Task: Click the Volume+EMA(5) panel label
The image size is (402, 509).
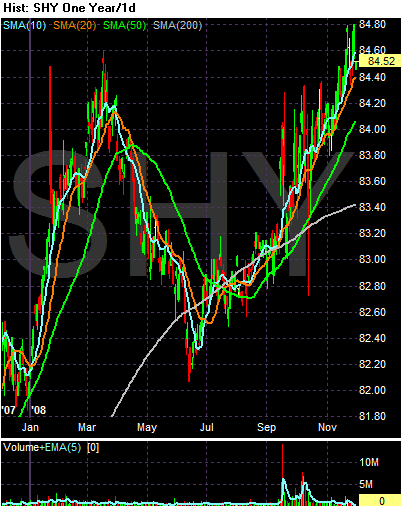Action: [x=42, y=448]
